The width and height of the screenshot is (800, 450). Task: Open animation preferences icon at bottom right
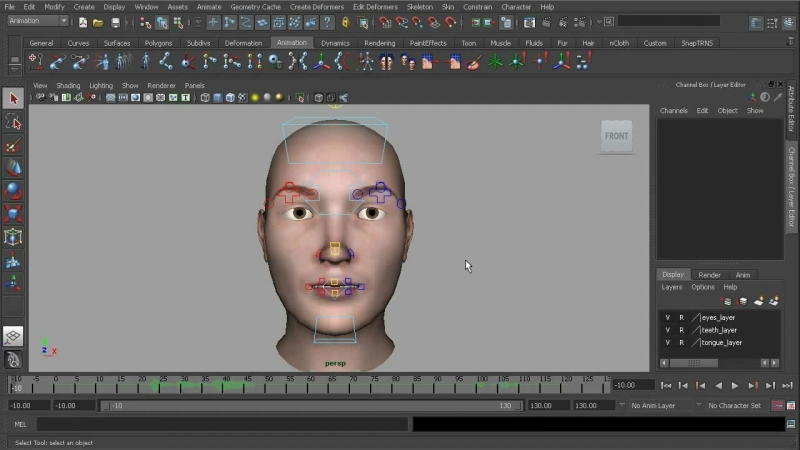tap(791, 406)
